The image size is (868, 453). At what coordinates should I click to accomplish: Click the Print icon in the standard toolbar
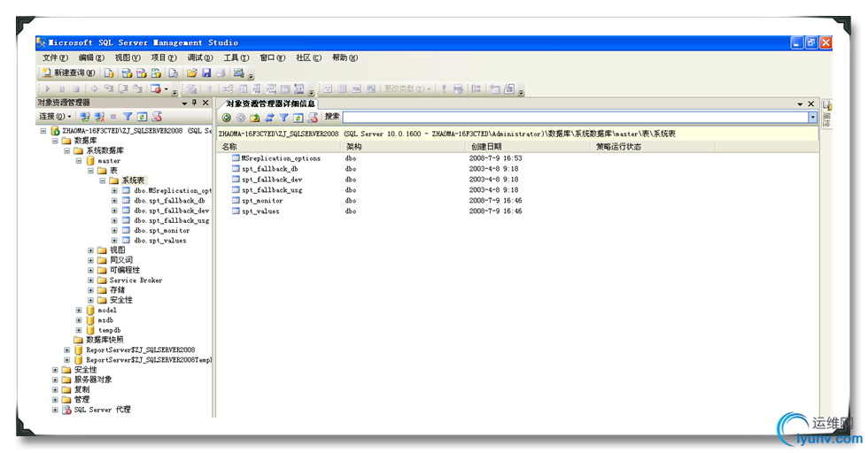pyautogui.click(x=221, y=73)
